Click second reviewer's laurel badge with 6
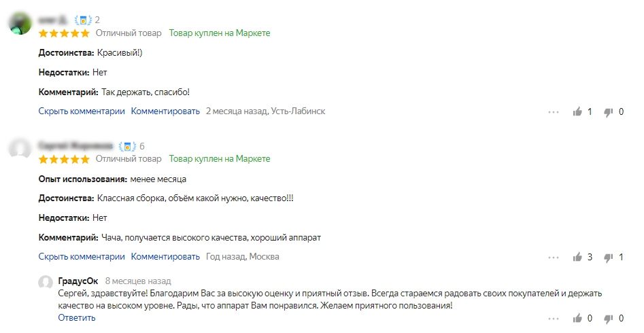This screenshot has width=644, height=333. pos(127,146)
